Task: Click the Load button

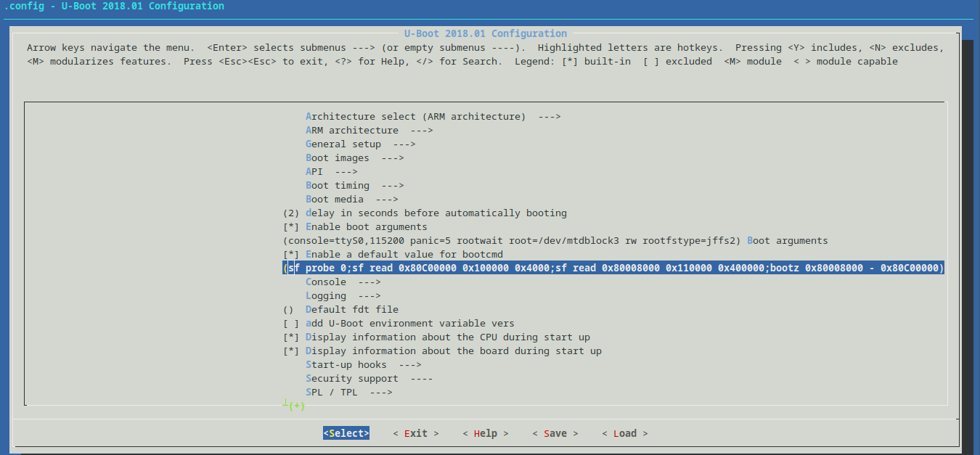Action: pyautogui.click(x=625, y=433)
